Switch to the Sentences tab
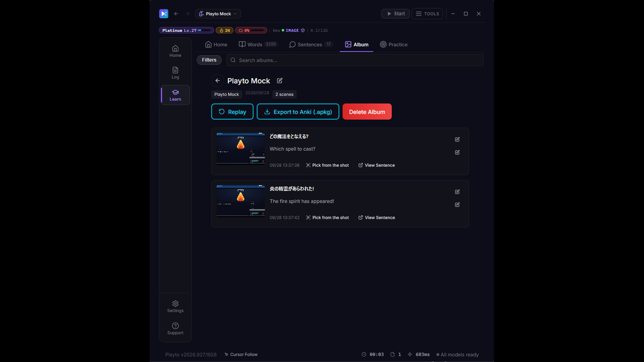This screenshot has height=362, width=644. 310,45
